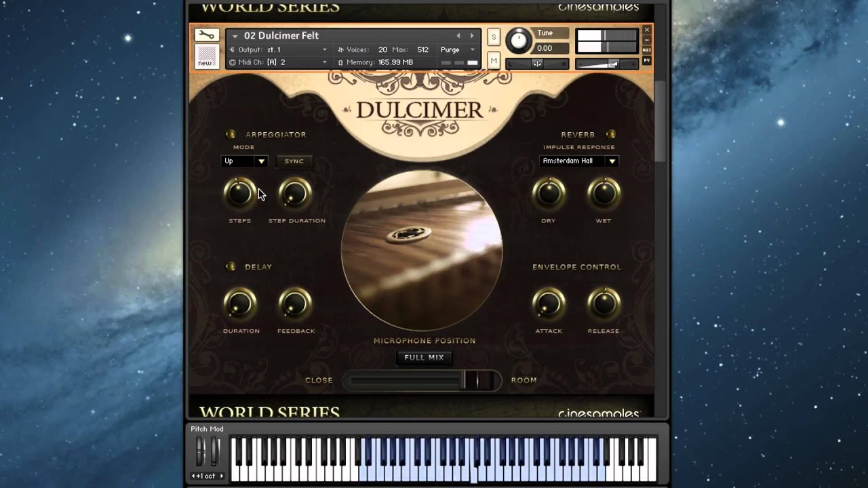Click the 'DULCIMER' title text
Image resolution: width=868 pixels, height=488 pixels.
pyautogui.click(x=420, y=110)
